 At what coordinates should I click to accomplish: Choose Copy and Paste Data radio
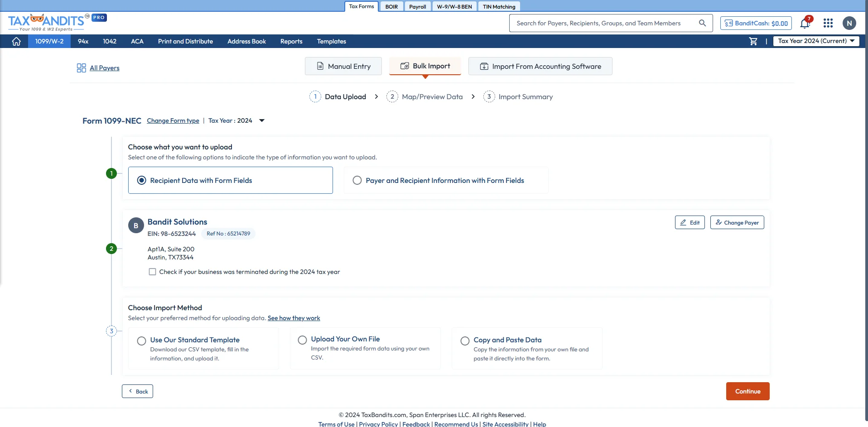[x=465, y=341]
